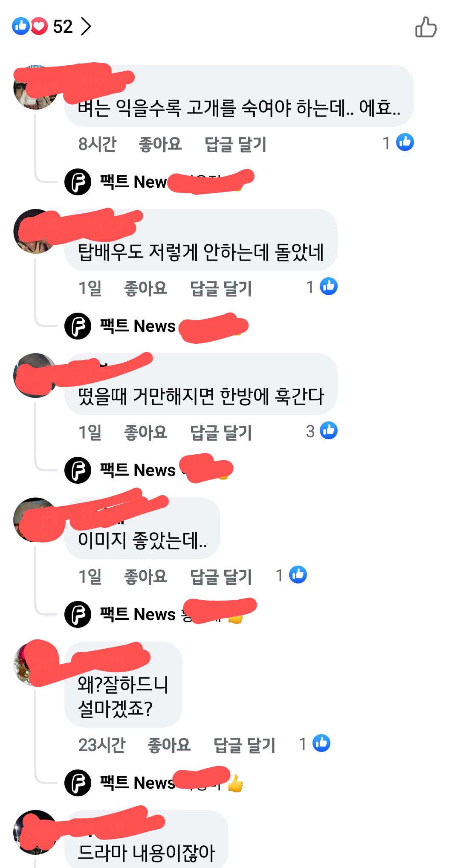This screenshot has width=460, height=868.
Task: Open profile picture of 탑배우도 commenter
Action: point(35,231)
